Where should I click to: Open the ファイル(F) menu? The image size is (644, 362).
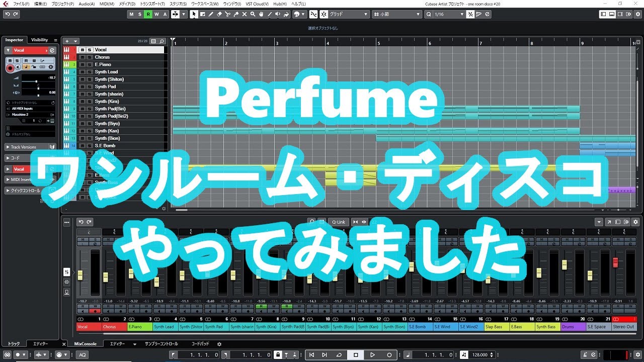tap(21, 4)
